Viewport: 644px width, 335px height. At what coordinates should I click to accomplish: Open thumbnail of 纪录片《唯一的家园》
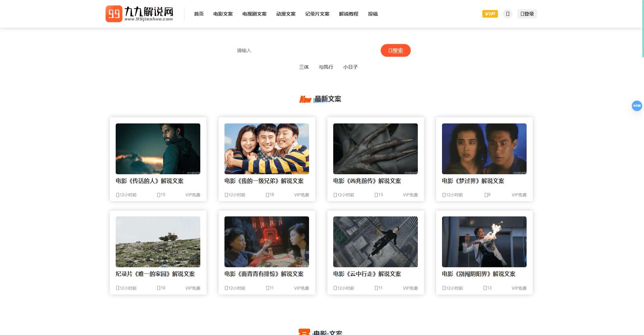(158, 242)
